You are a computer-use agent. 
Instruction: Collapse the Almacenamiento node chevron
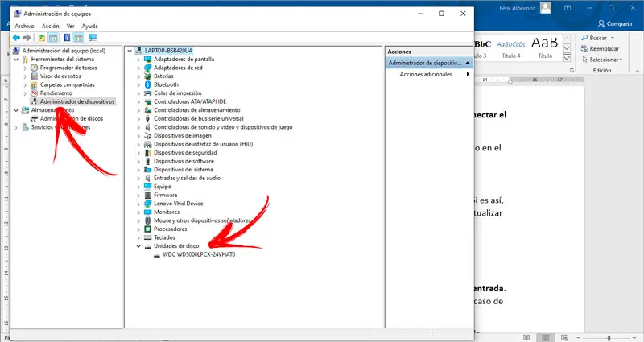[16, 110]
